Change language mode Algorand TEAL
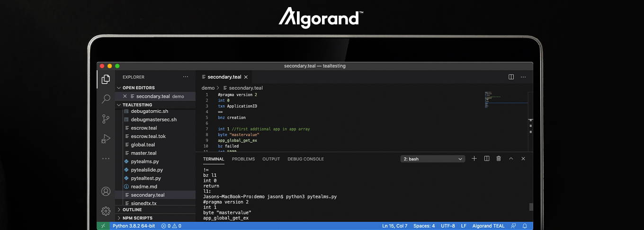 point(488,226)
